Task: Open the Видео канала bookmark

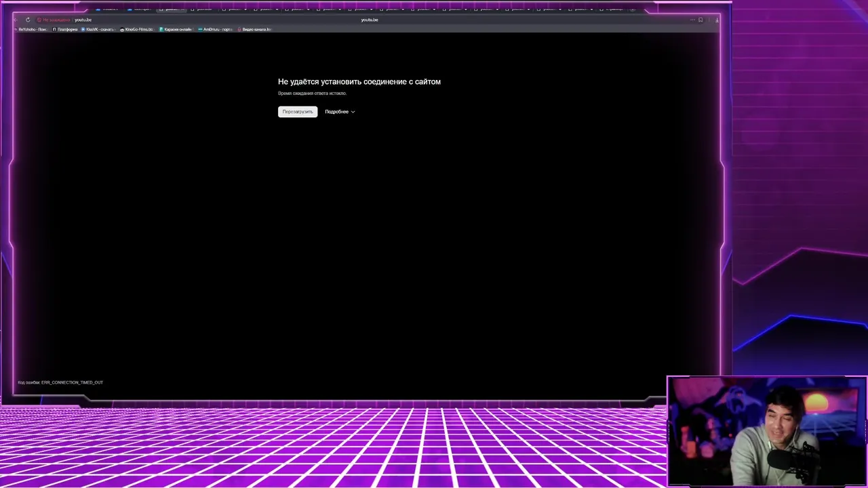Action: point(255,29)
